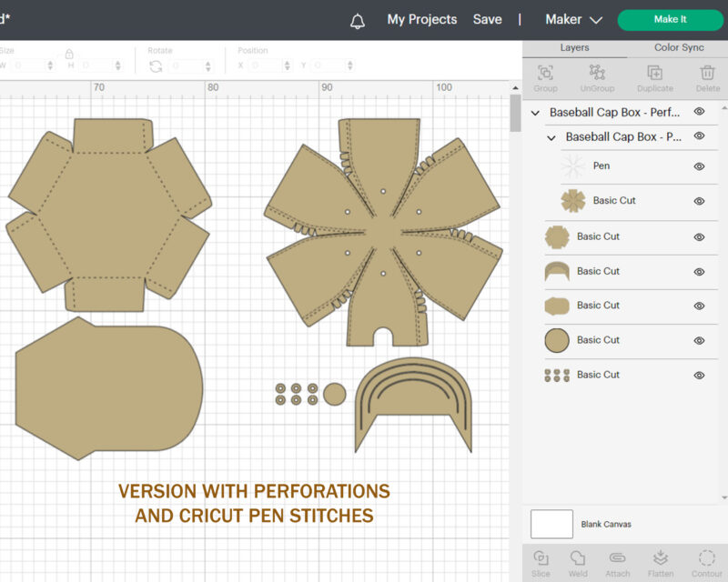728x582 pixels.
Task: Click the Delete trash icon
Action: point(707,74)
